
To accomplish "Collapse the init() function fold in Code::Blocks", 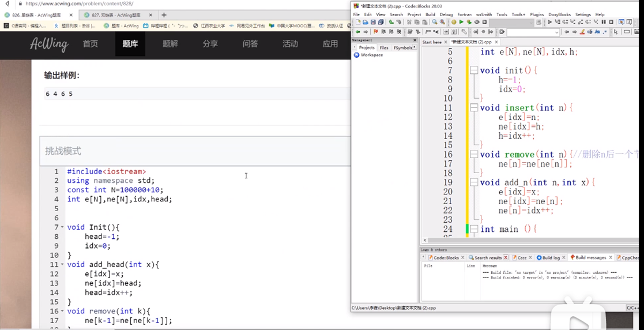I will coord(474,71).
